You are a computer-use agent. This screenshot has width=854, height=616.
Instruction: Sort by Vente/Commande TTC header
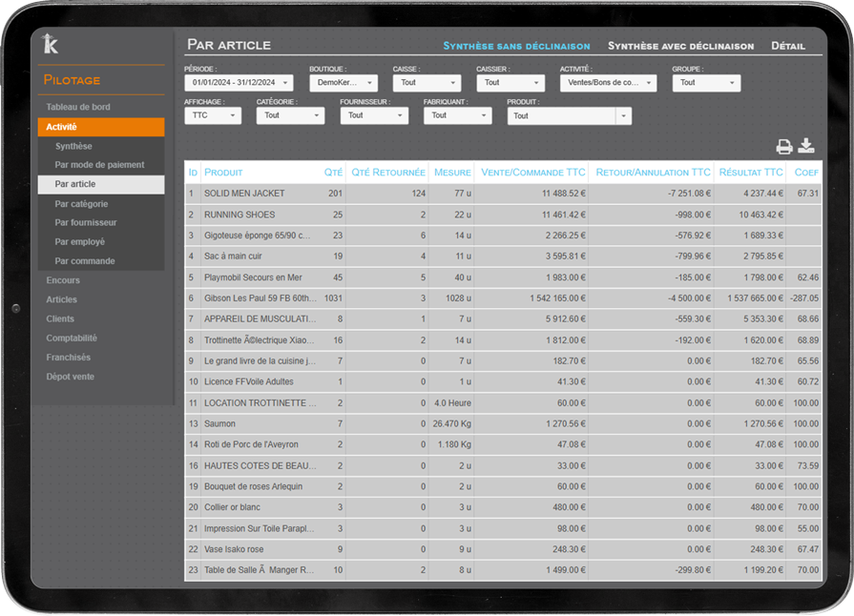[x=533, y=173]
